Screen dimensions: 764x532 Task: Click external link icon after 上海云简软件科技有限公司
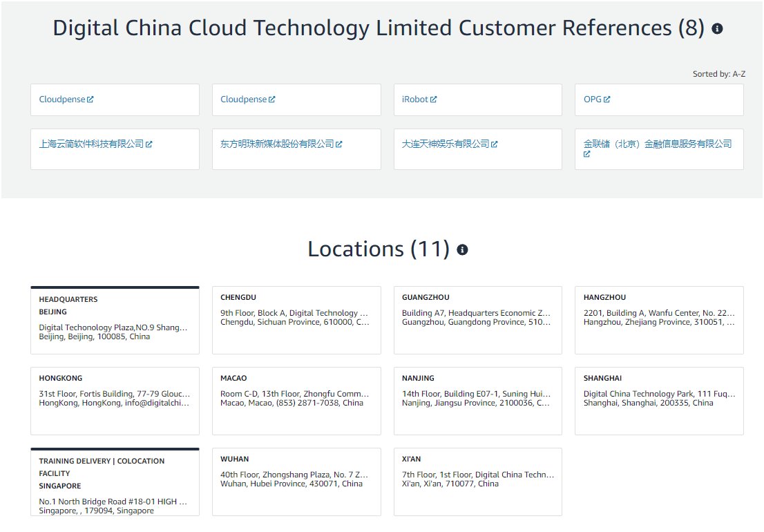149,144
